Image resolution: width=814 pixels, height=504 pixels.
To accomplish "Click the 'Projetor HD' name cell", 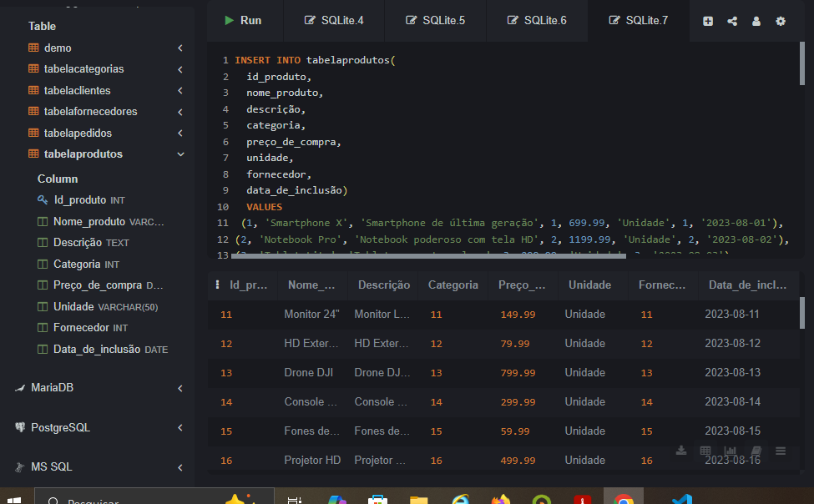I will click(312, 461).
